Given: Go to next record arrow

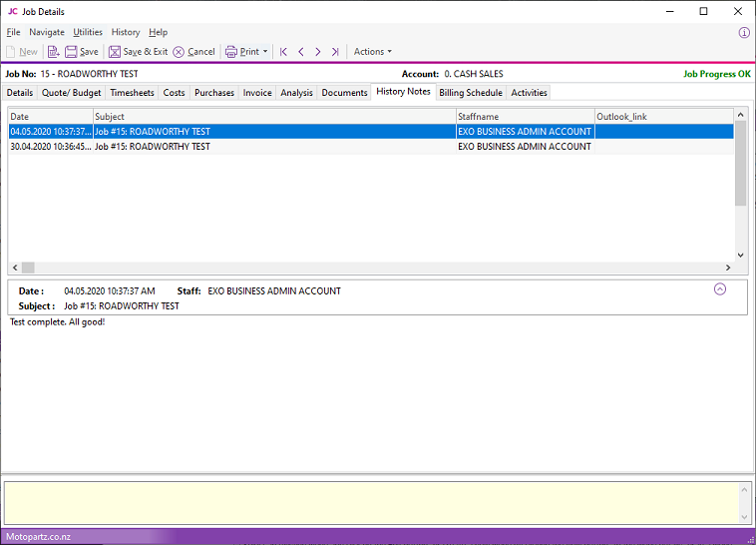Looking at the screenshot, I should pyautogui.click(x=317, y=52).
